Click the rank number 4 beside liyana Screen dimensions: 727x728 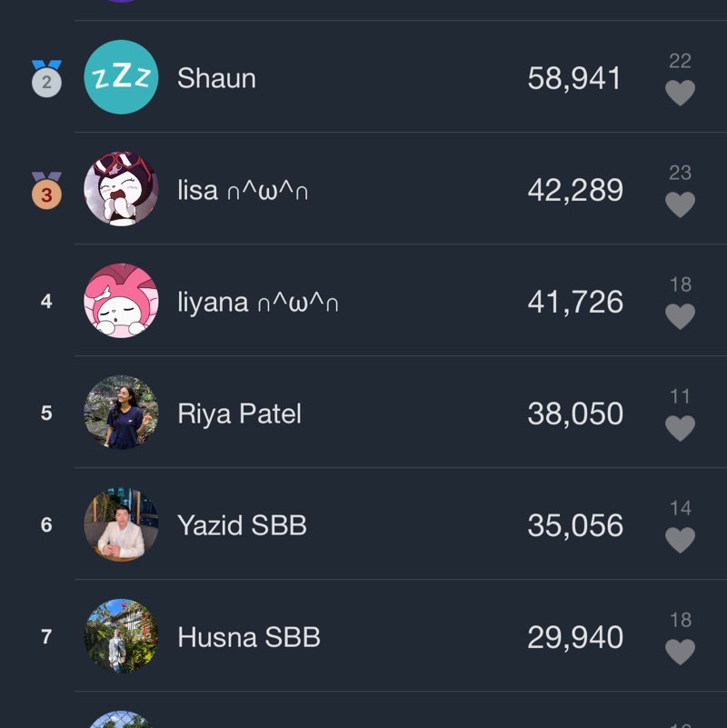tap(46, 302)
